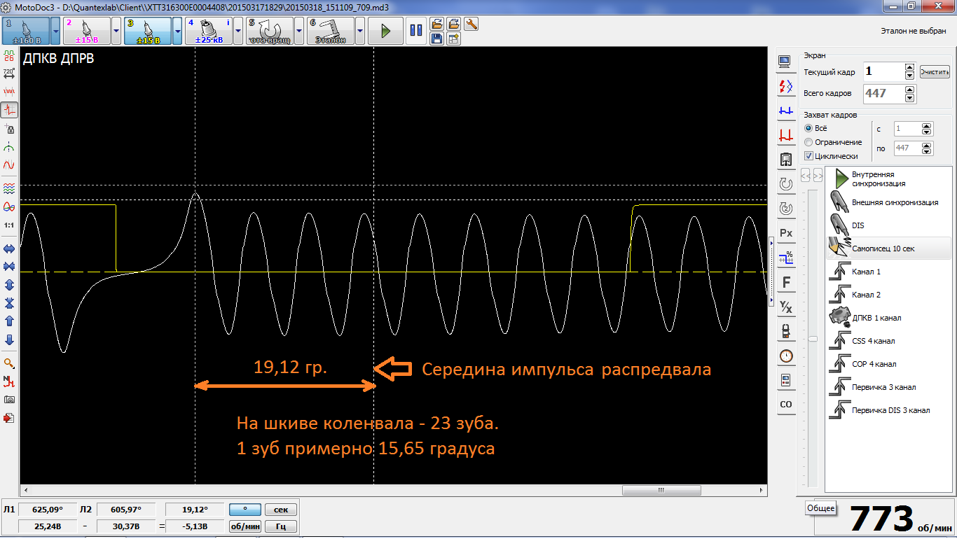Click the camera screenshot icon
Viewport: 957px width, 560px height.
[10, 399]
